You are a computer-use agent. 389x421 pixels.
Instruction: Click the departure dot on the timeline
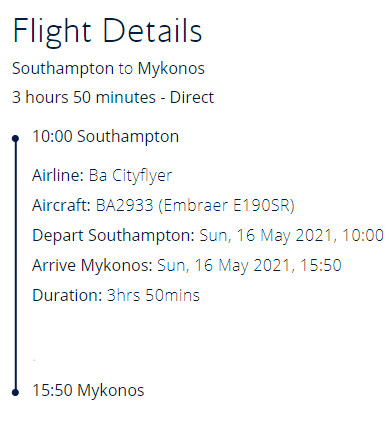coord(15,138)
